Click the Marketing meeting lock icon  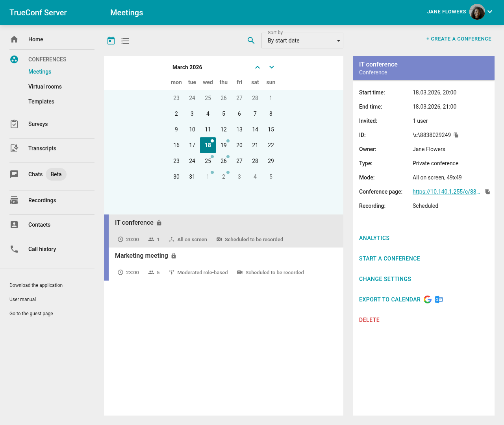point(174,256)
